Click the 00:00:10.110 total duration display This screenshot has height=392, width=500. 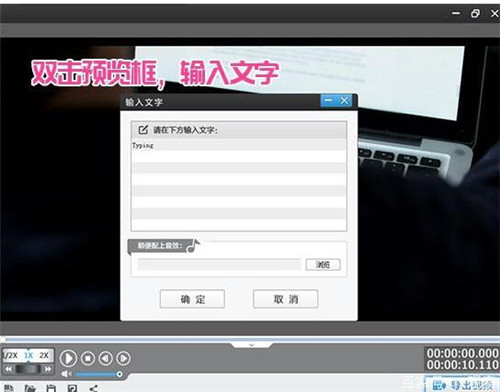coord(463,365)
